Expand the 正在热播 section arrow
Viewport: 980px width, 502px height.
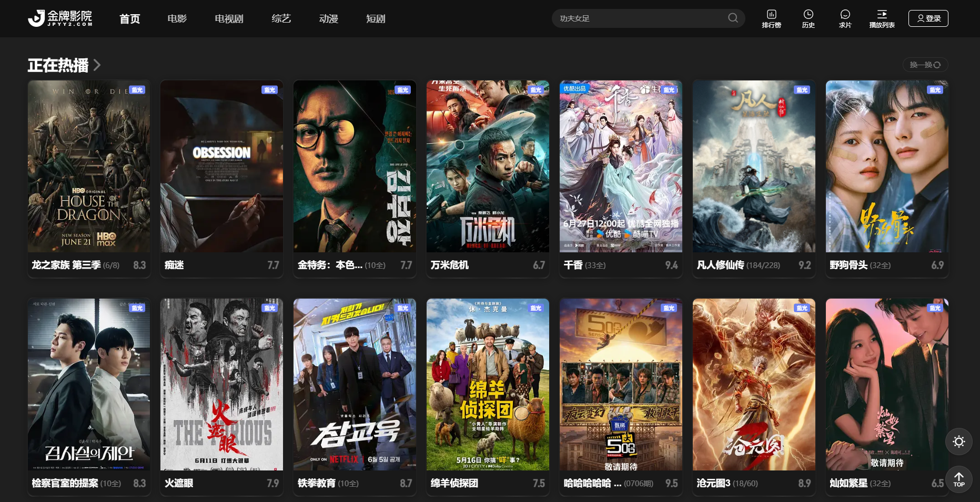(x=97, y=65)
